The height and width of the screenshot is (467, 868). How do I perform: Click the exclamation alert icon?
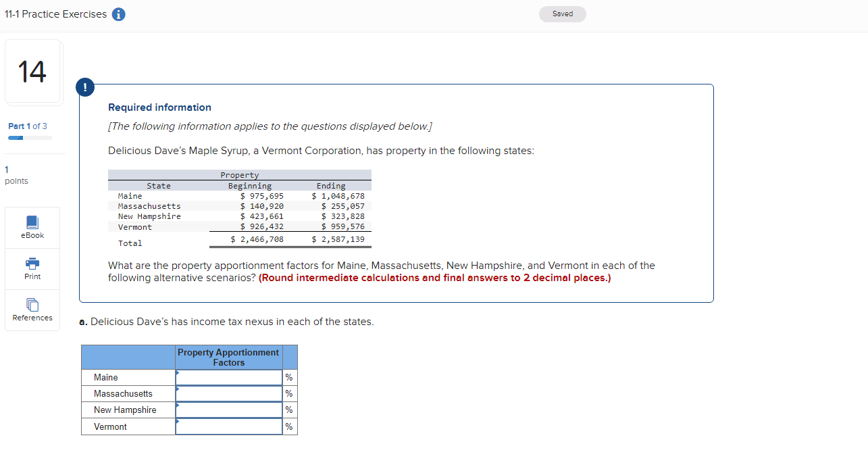click(84, 87)
